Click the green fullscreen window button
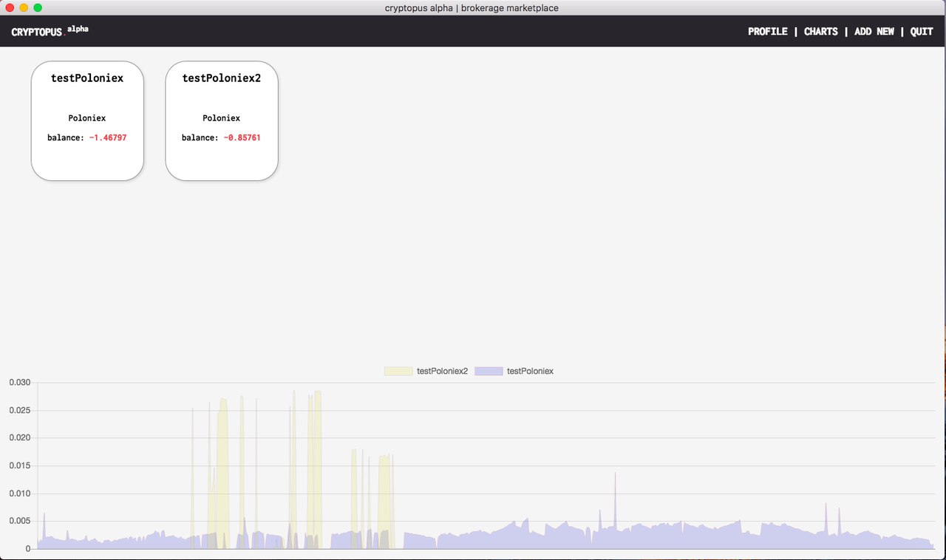 pos(38,7)
